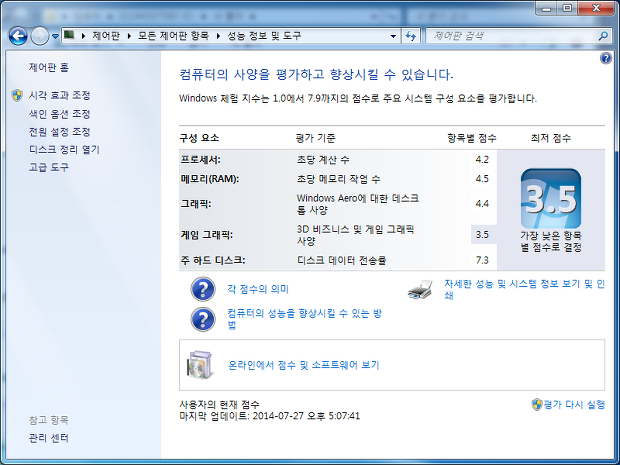Click the 7.3 hard disk score
Viewport: 620px width, 465px height.
(482, 260)
